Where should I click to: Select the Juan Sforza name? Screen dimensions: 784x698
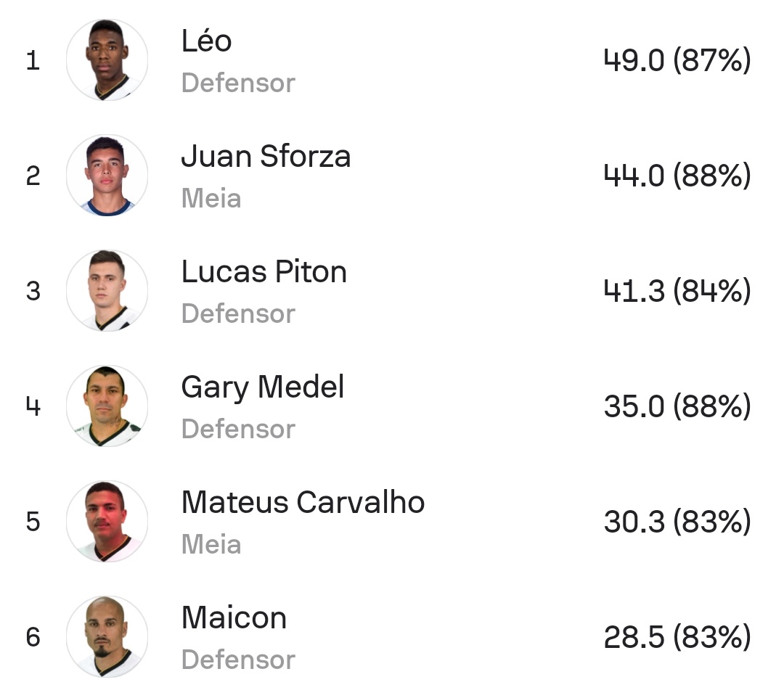(266, 156)
